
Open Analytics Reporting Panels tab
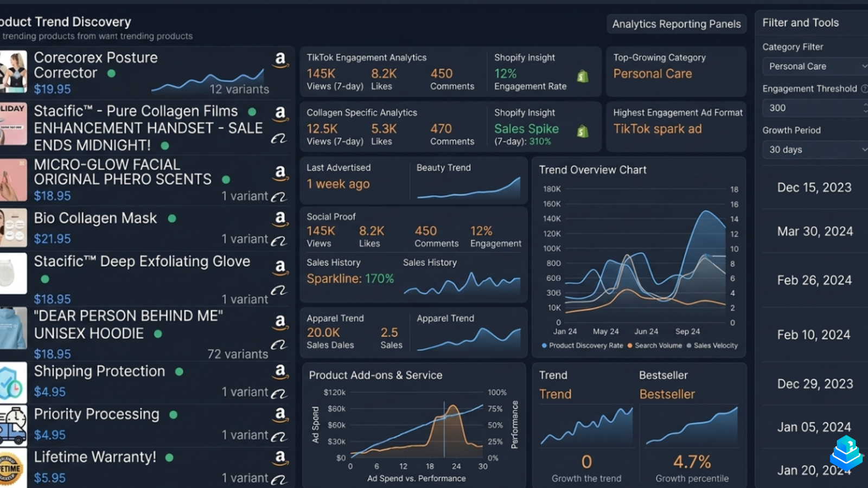676,24
